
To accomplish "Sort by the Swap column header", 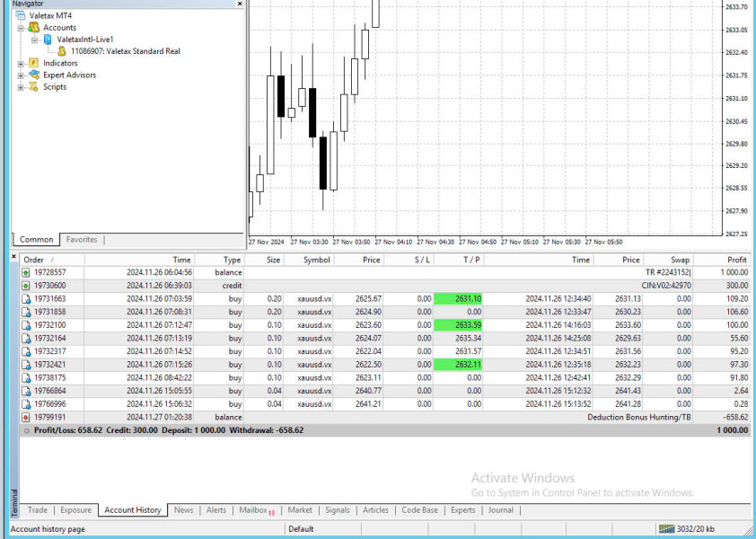I will [667, 260].
